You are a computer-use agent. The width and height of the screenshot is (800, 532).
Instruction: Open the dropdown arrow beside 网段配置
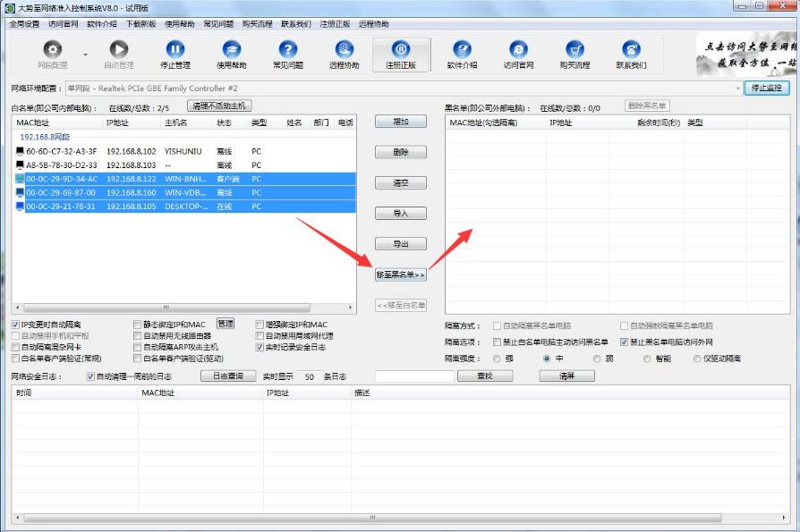[x=85, y=55]
